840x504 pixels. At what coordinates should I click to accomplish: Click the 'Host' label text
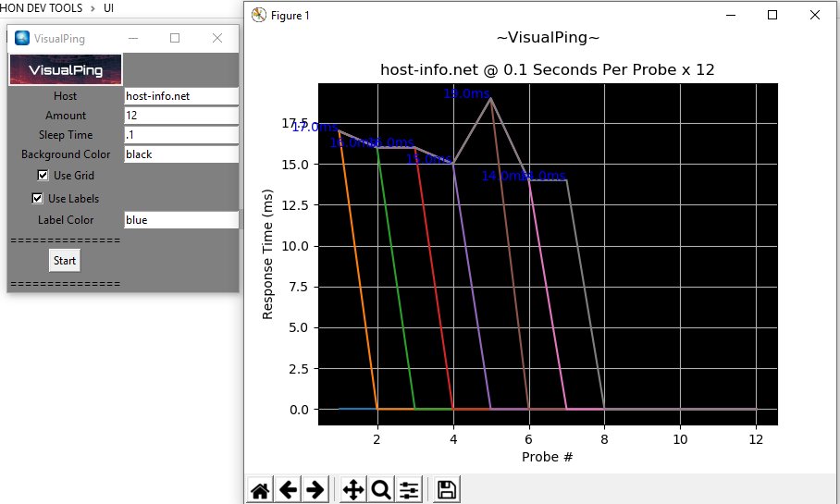(65, 96)
